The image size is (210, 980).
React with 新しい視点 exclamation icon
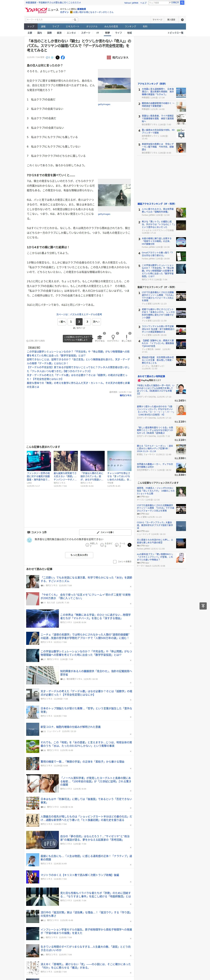pyautogui.click(x=127, y=337)
